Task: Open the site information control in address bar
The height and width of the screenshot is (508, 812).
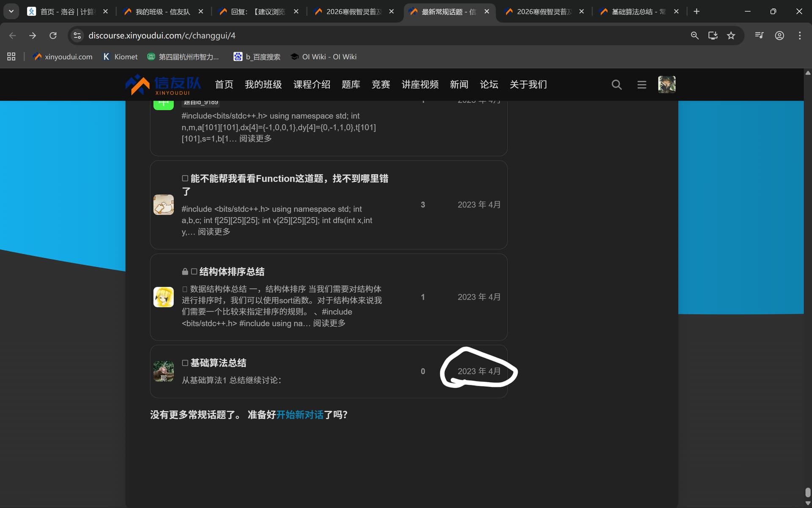Action: coord(77,36)
